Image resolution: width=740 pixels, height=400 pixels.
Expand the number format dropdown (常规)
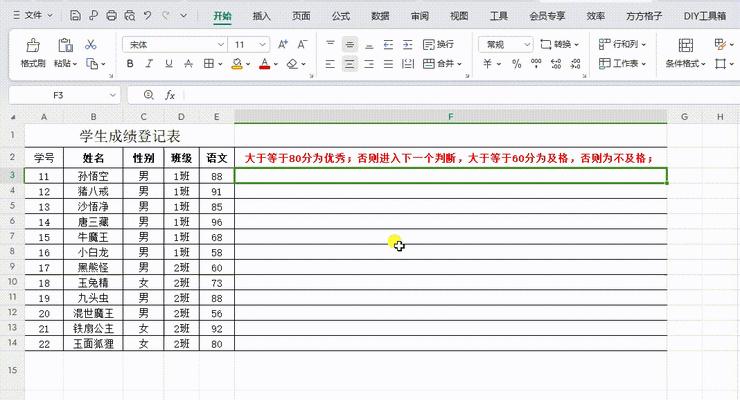pyautogui.click(x=526, y=45)
